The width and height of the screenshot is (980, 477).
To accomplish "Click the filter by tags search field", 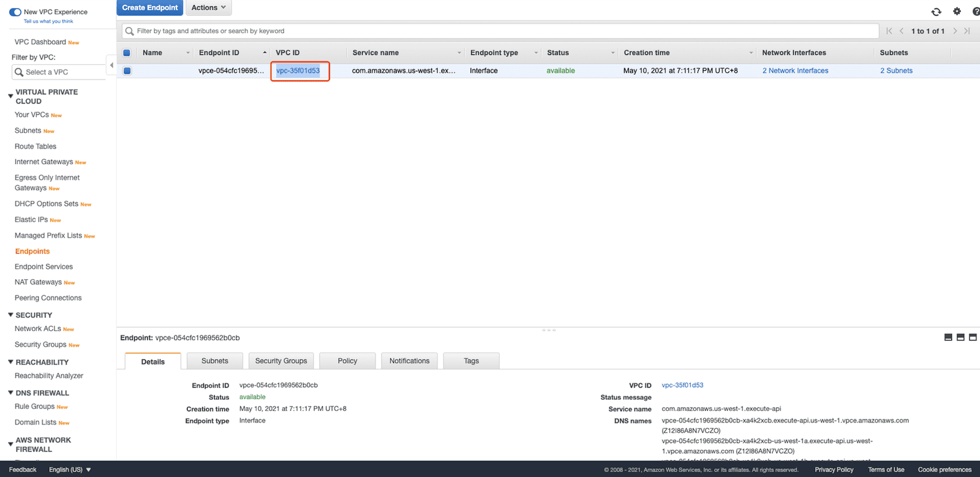I will coord(500,31).
